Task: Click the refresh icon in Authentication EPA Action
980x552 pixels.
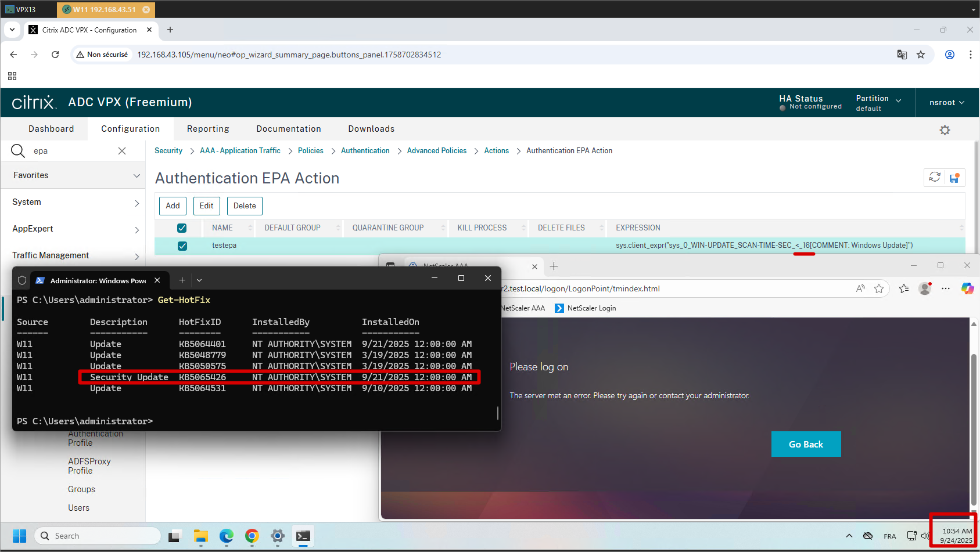Action: coord(934,177)
